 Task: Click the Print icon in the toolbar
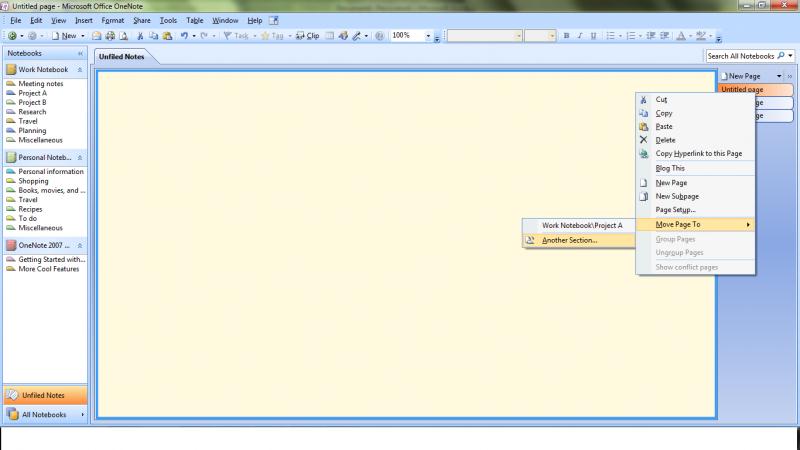click(109, 35)
